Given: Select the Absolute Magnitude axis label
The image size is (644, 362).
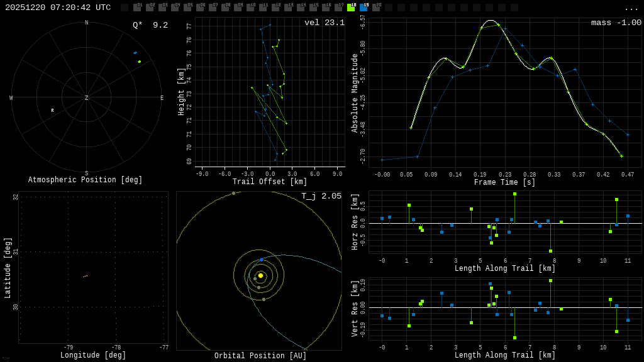Looking at the screenshot, I should [355, 92].
